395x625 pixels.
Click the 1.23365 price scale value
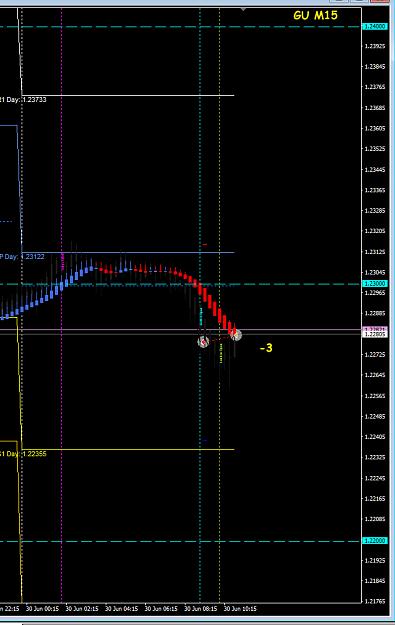pyautogui.click(x=375, y=190)
